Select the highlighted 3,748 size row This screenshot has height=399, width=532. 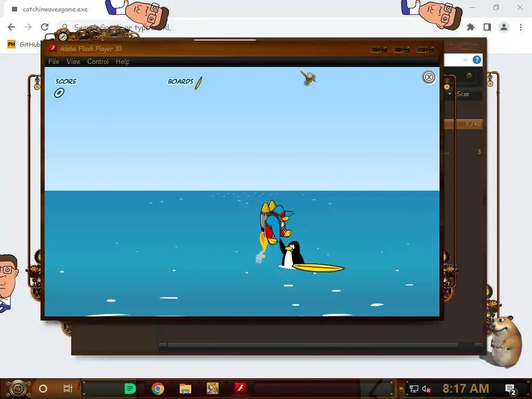[463, 124]
